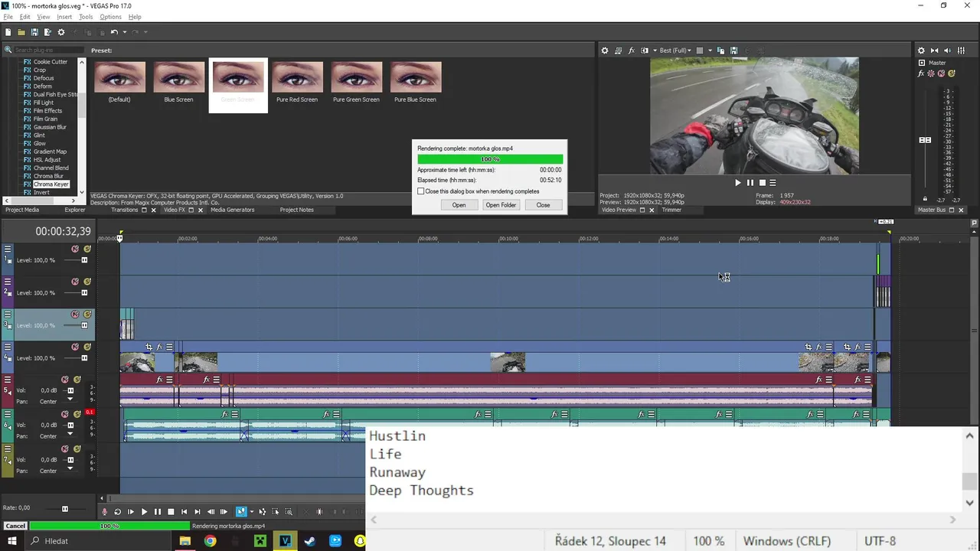Screen dimensions: 980x551
Task: Toggle loop playback in transport bar
Action: 117,512
